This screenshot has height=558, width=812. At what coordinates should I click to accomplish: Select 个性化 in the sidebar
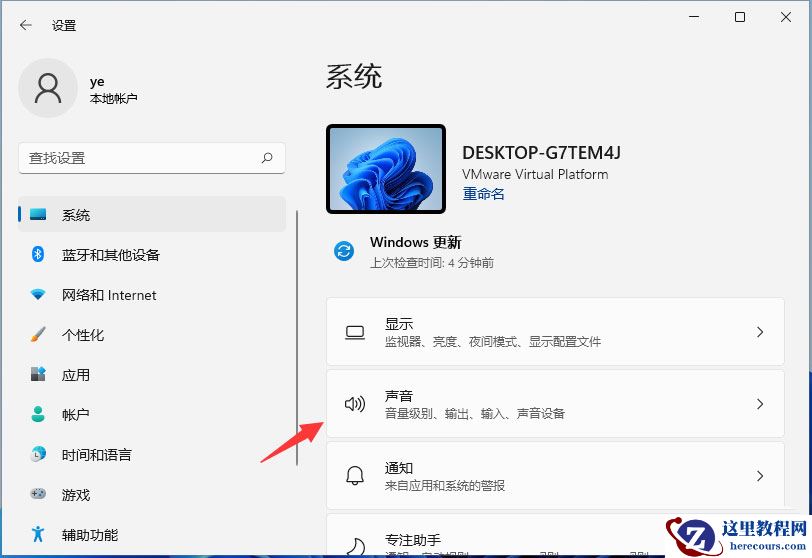click(152, 334)
